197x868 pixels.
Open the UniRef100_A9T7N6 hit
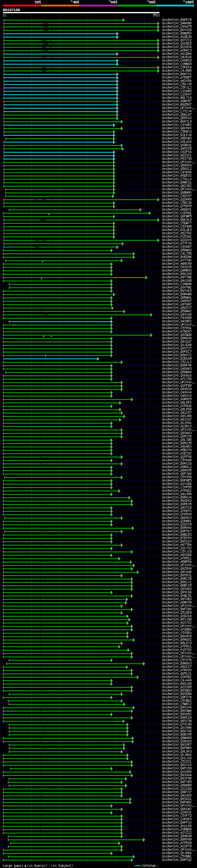click(x=177, y=277)
